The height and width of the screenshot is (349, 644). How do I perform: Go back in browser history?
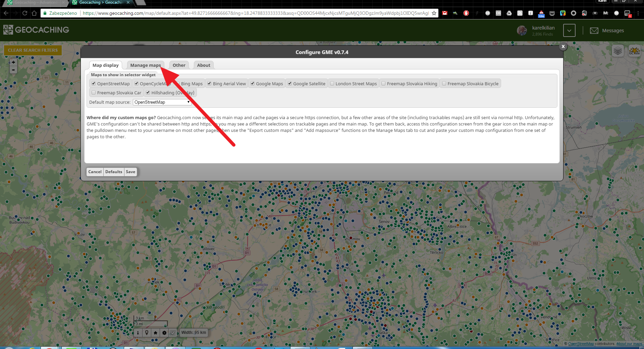6,13
